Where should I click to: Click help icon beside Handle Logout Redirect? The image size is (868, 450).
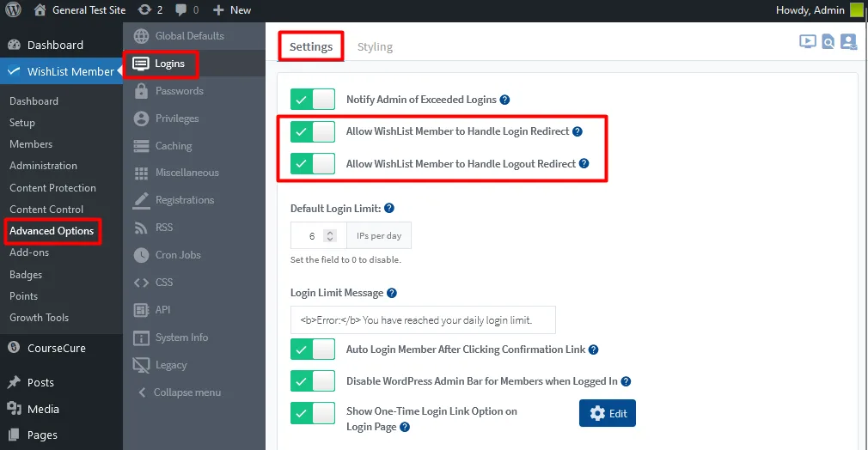point(584,163)
